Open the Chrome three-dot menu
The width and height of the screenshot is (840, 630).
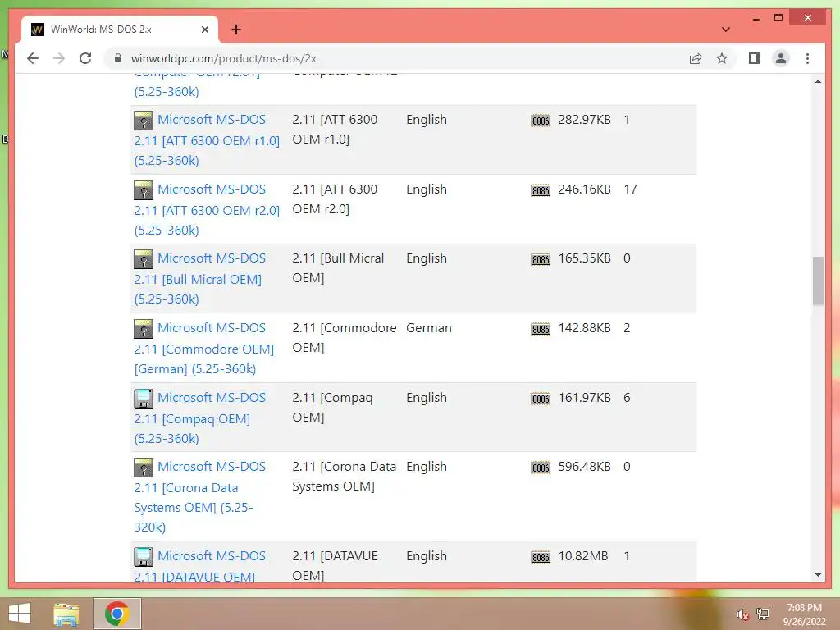click(807, 58)
